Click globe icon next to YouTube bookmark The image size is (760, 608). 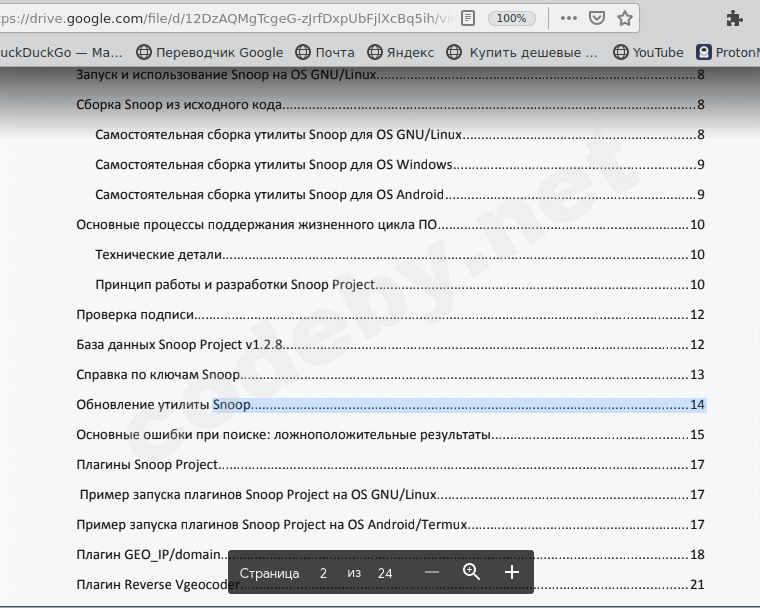tap(620, 52)
